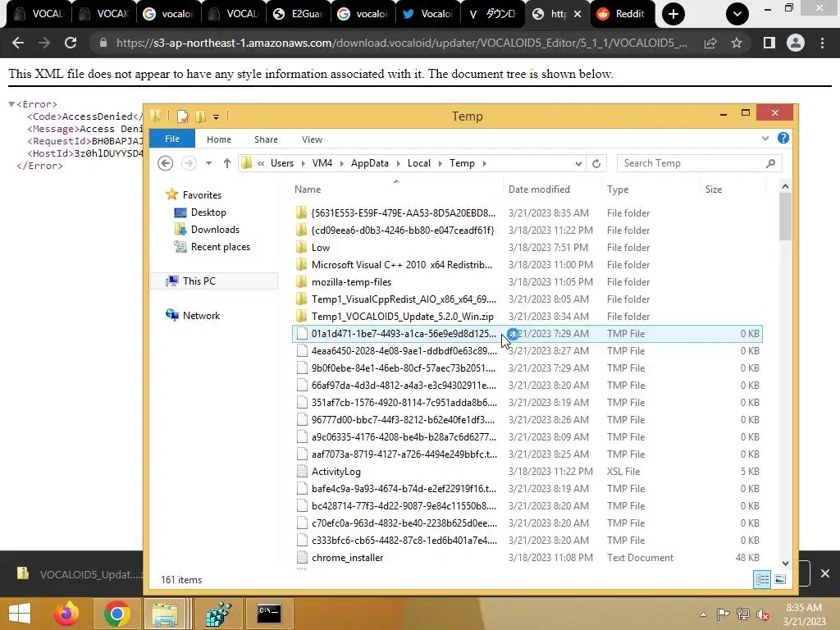The image size is (840, 630).
Task: Click AppData in the breadcrumb path
Action: click(x=370, y=163)
